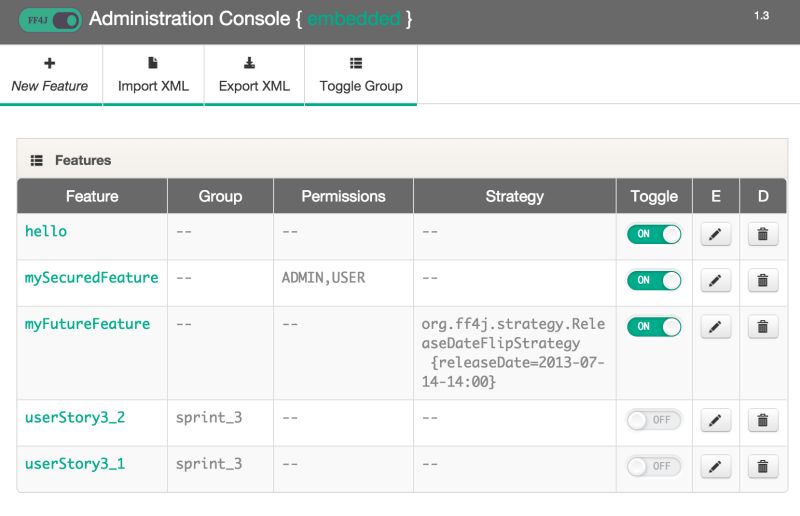
Task: Disable the myFutureFeature toggle
Action: 654,327
